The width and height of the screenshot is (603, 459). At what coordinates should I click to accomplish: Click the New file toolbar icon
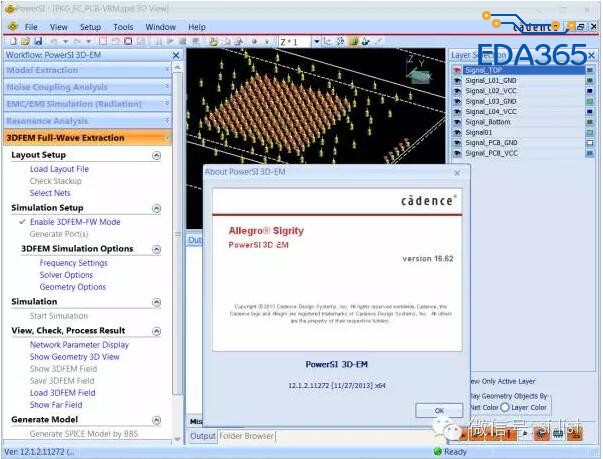click(13, 41)
